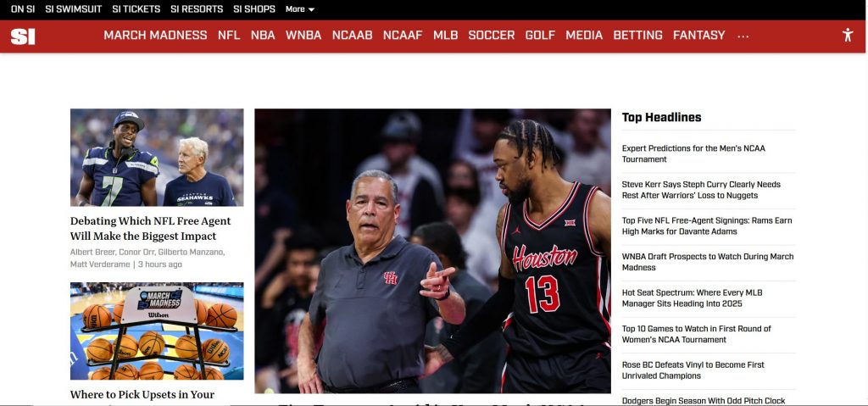Open 'Top 10 Games to Watch' women's tournament

pos(697,333)
